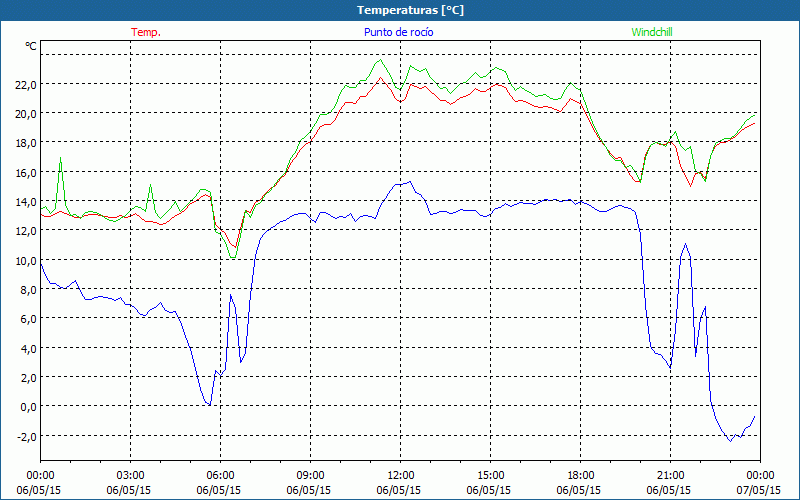This screenshot has width=800, height=500.
Task: Click the 09:00 time axis label
Action: pyautogui.click(x=310, y=476)
